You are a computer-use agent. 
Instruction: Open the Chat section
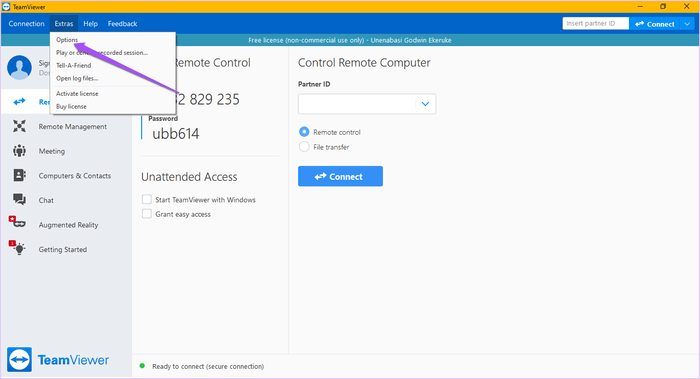tap(46, 200)
